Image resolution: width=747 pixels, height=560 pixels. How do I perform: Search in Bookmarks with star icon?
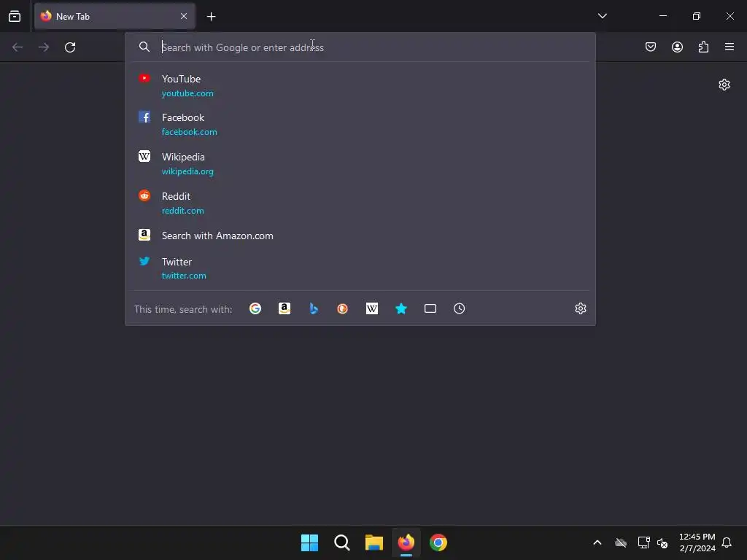(x=401, y=308)
